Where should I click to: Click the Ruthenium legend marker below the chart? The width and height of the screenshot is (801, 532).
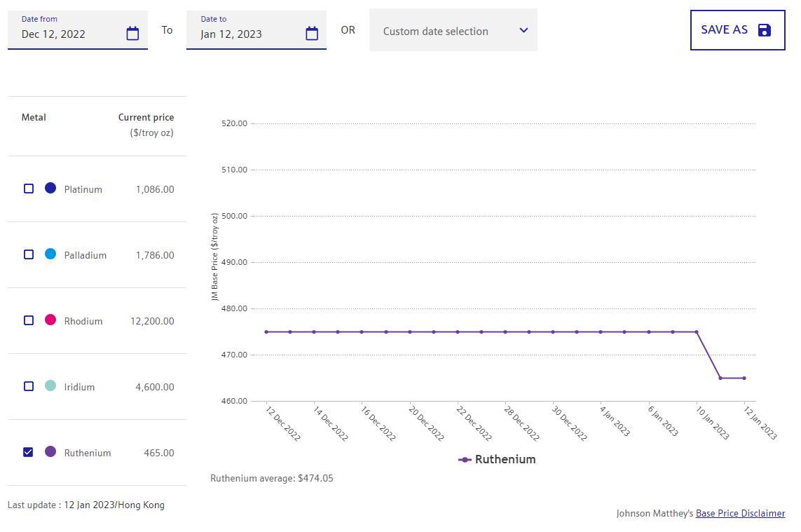point(465,460)
